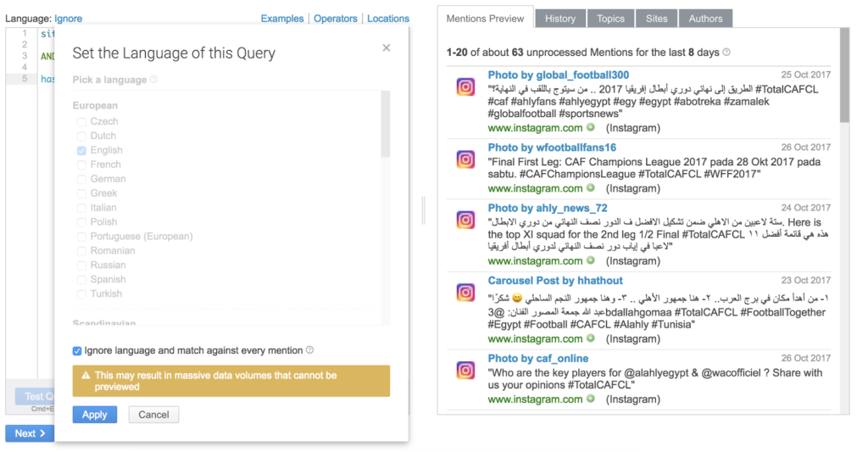The width and height of the screenshot is (868, 452).
Task: Click the Instagram icon beside hhathout carousel post
Action: (465, 293)
